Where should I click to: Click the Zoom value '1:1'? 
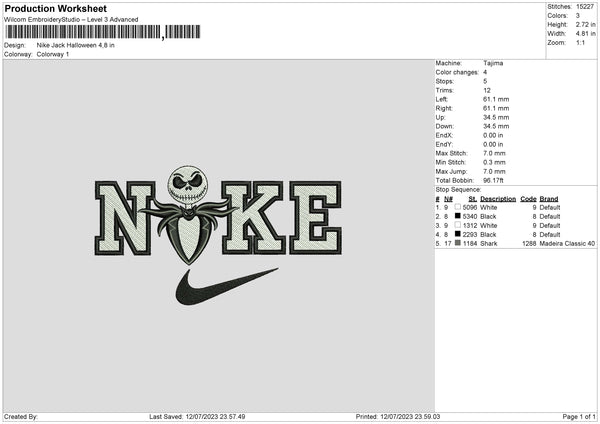coord(580,42)
